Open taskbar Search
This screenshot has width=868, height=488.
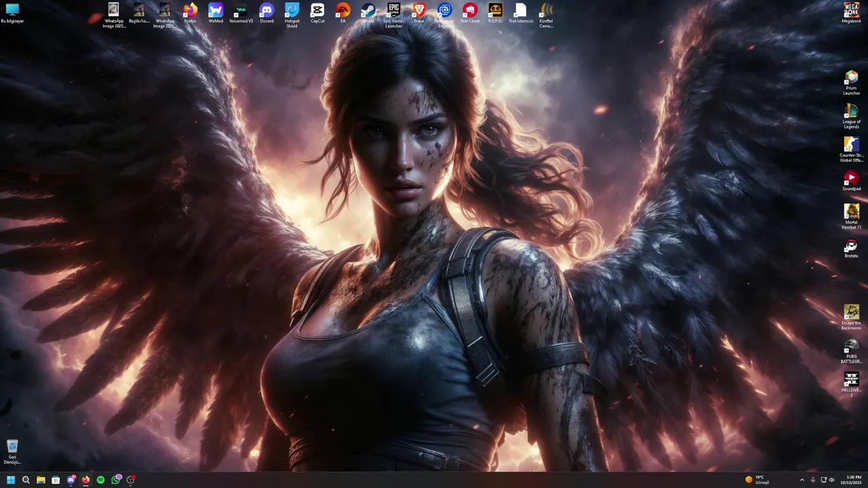pyautogui.click(x=26, y=480)
